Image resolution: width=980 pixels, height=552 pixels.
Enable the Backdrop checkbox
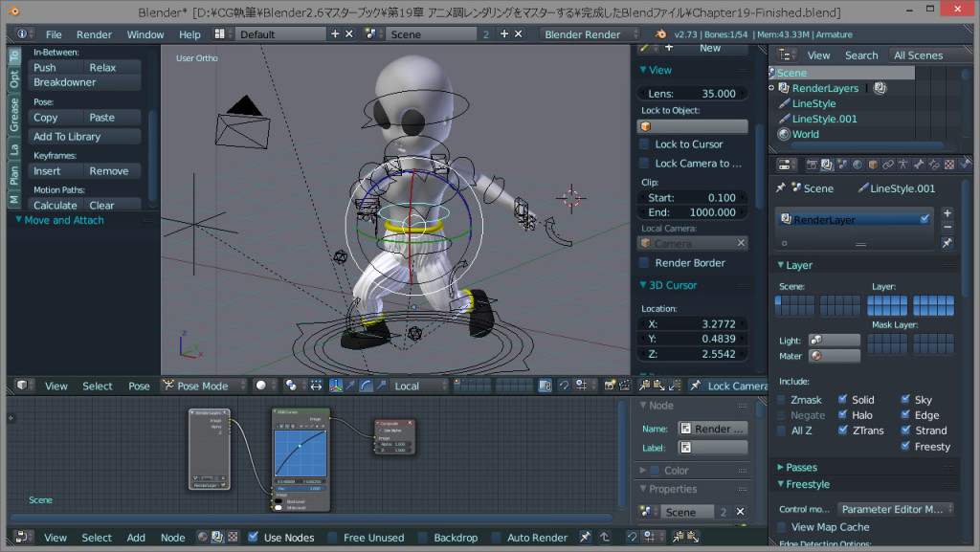pos(424,538)
